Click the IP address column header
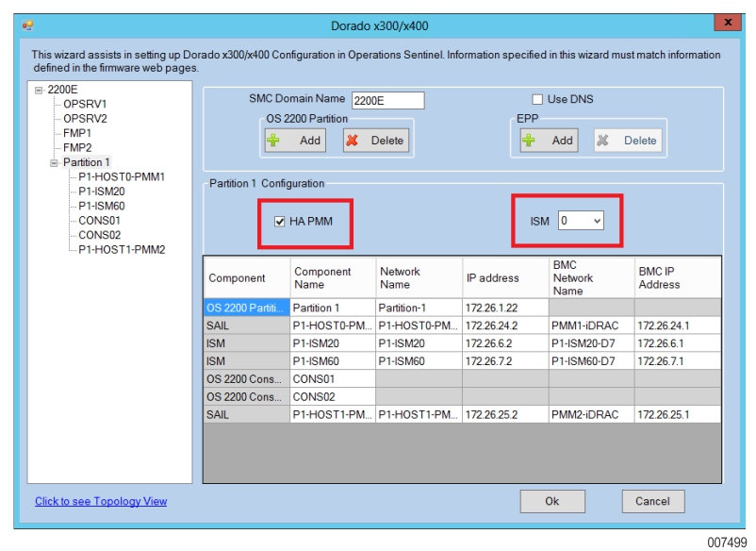This screenshot has width=756, height=551. (505, 278)
